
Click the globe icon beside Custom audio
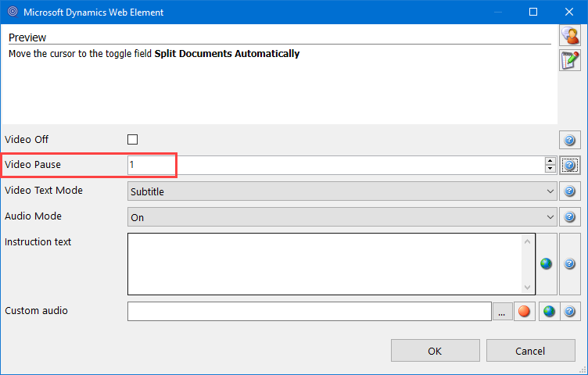pos(549,311)
